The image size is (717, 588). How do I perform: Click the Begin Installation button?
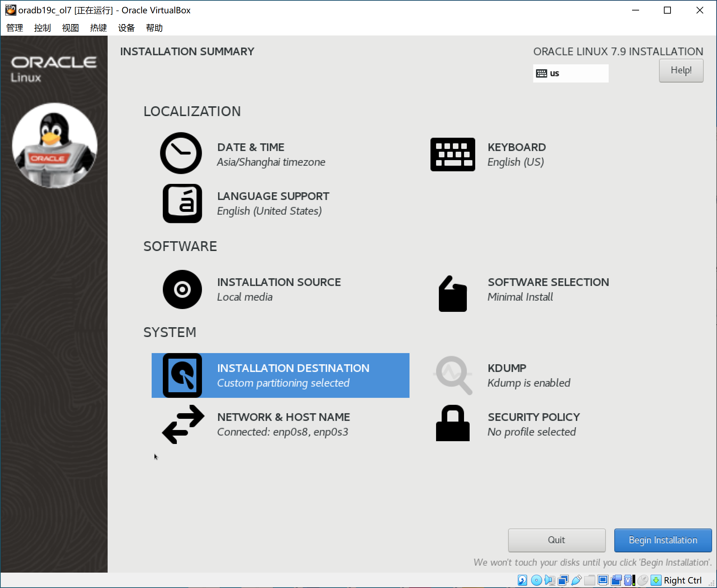pyautogui.click(x=662, y=540)
